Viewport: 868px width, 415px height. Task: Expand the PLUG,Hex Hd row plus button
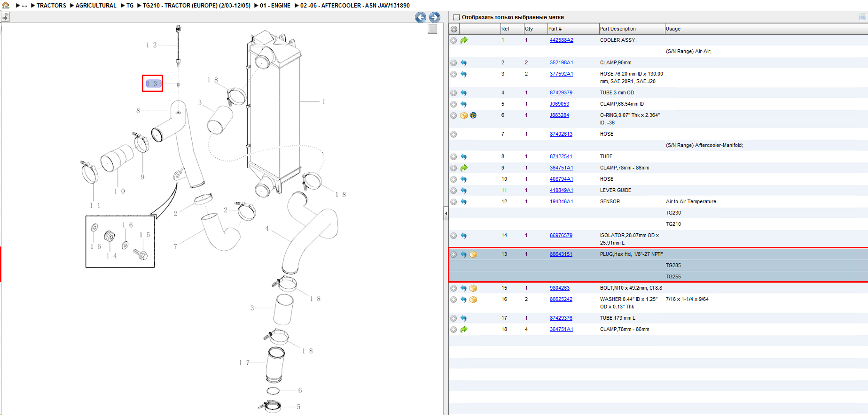(454, 254)
